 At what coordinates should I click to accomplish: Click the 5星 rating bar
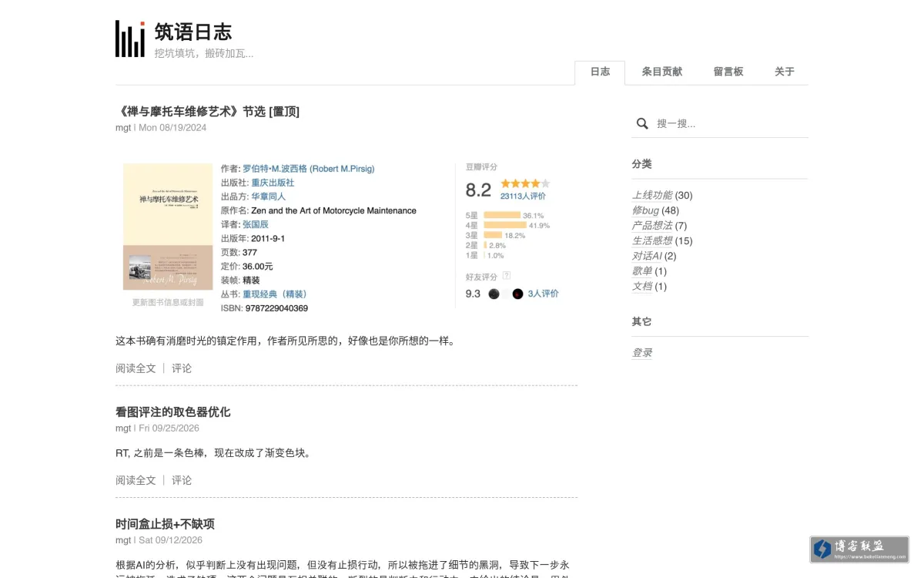(x=502, y=215)
